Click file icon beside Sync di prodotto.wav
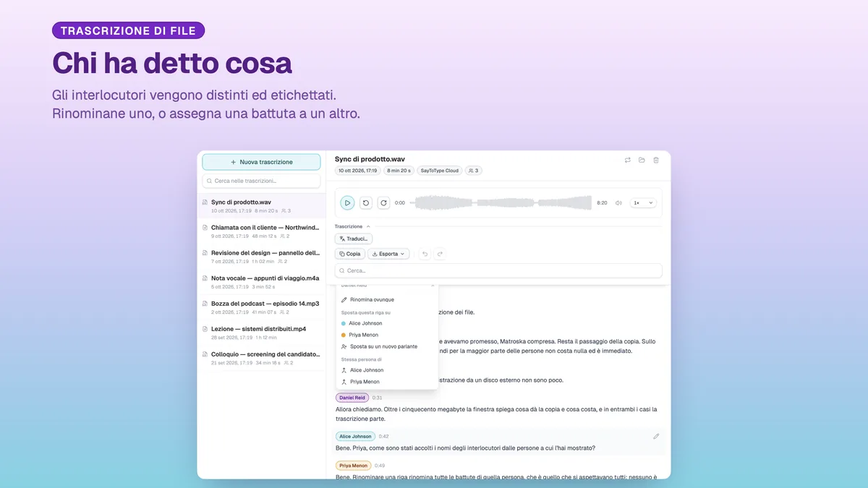Viewport: 868px width, 488px height. click(205, 202)
